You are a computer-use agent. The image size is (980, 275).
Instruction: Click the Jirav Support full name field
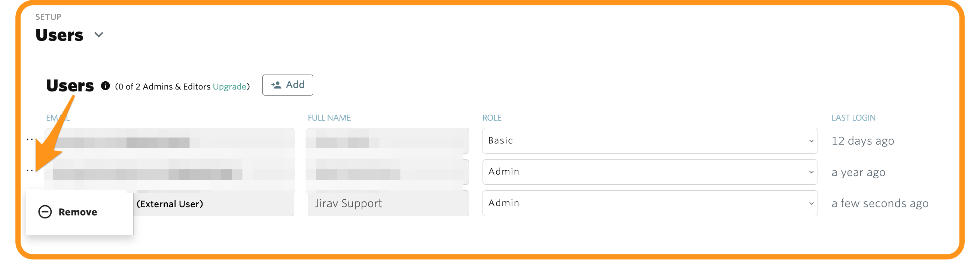tap(388, 203)
